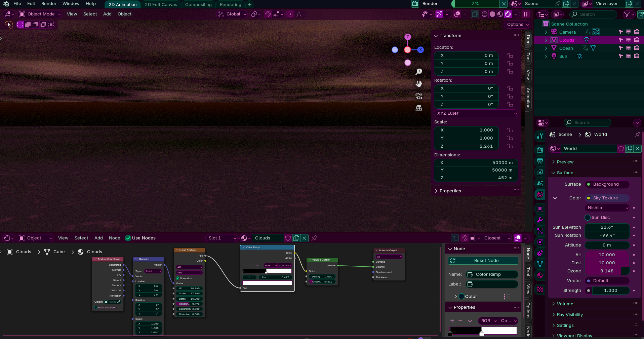Open the Texture checkerboard properties tab

click(x=540, y=289)
